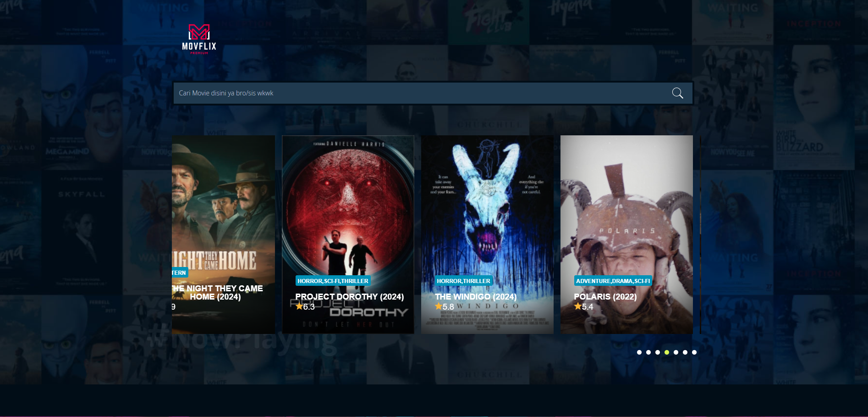Click the ADVENTURE,DRAMA,SCI-FI genre tag

tap(613, 281)
